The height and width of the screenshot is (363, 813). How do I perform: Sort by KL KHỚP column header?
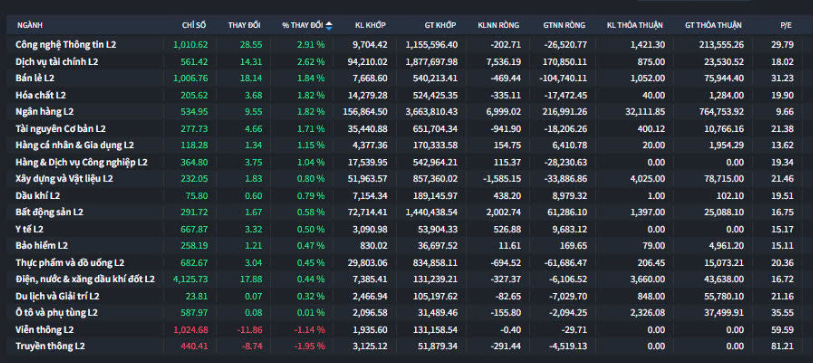coord(370,25)
